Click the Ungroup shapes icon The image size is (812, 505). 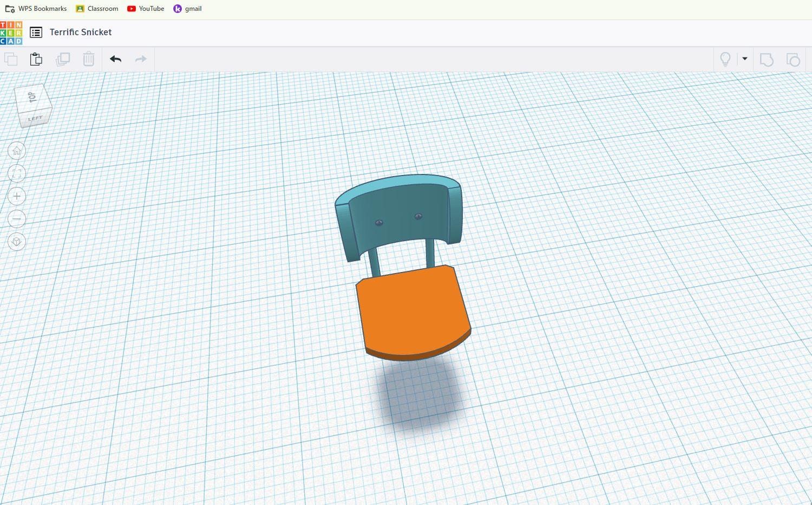(793, 60)
